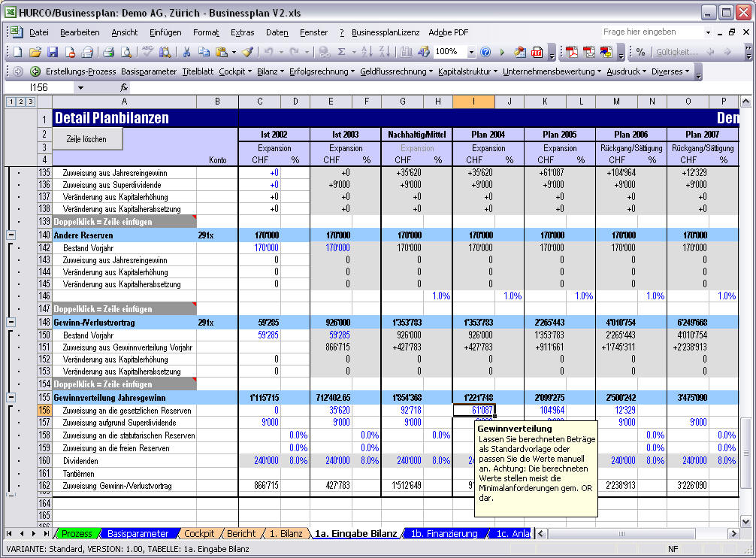Click the AutoSum sigma icon
This screenshot has width=756, height=558.
point(341,52)
